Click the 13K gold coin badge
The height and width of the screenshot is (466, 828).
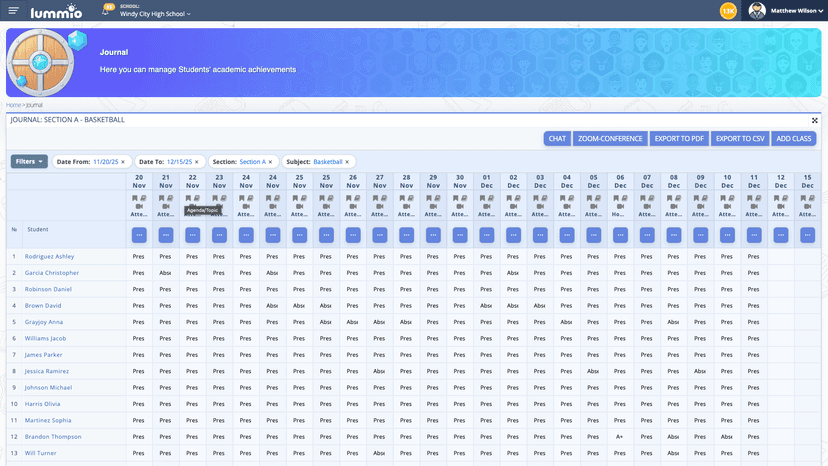coord(728,11)
